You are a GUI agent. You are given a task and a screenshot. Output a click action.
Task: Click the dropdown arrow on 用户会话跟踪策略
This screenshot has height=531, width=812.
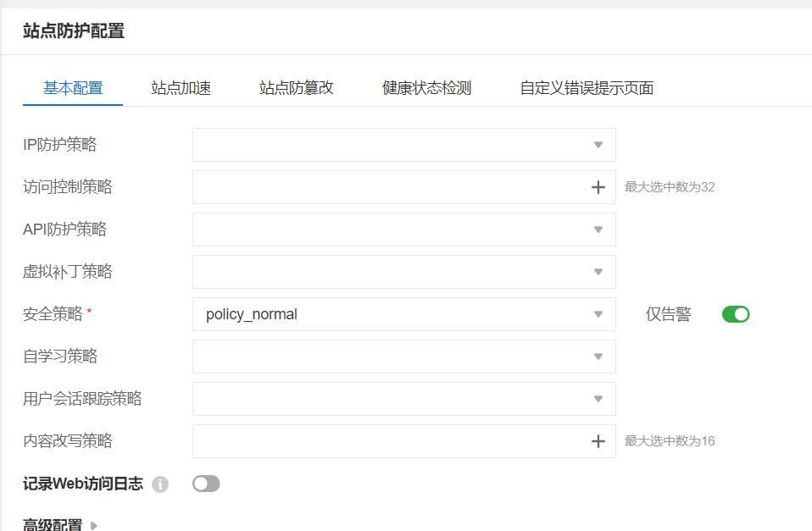(600, 398)
